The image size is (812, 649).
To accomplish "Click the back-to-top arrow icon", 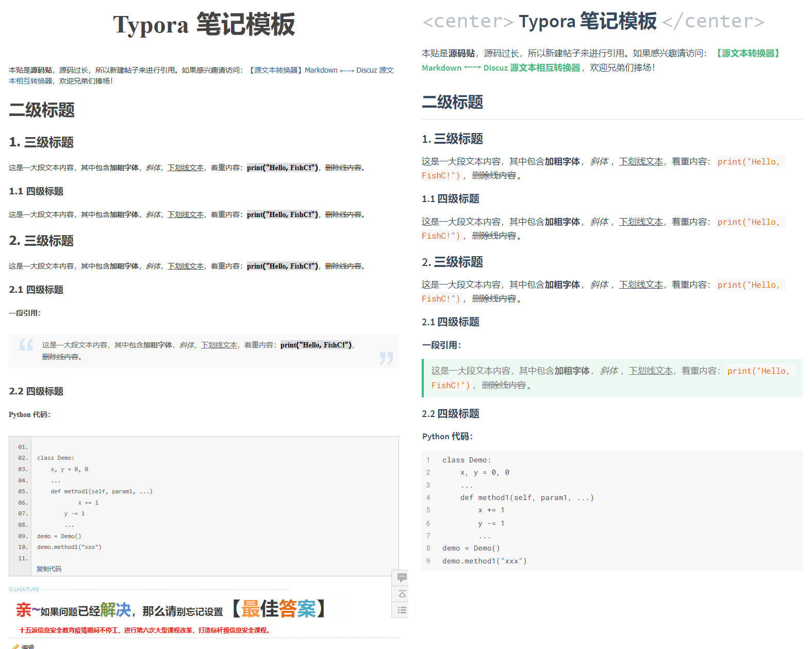I will click(x=402, y=594).
